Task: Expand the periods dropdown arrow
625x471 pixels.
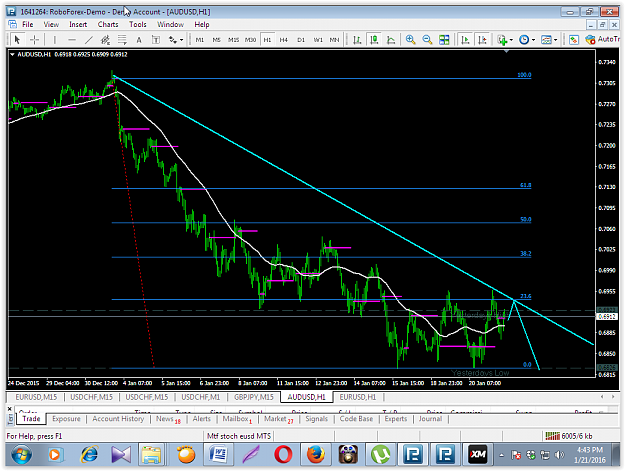Action: coord(533,40)
